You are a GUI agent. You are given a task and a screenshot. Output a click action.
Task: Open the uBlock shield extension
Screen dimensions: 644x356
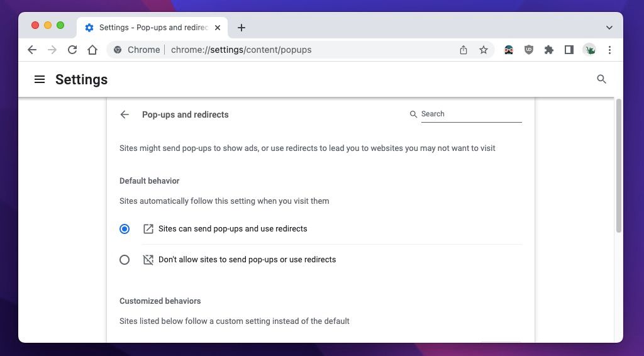tap(528, 50)
